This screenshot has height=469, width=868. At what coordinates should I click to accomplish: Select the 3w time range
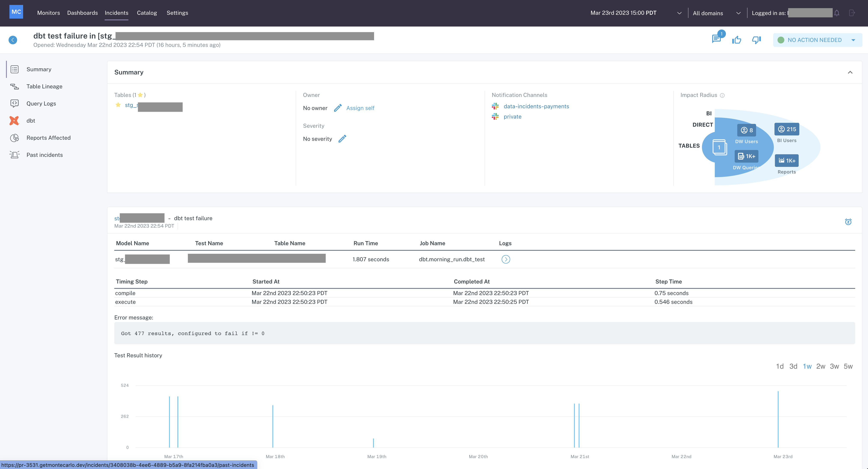834,366
